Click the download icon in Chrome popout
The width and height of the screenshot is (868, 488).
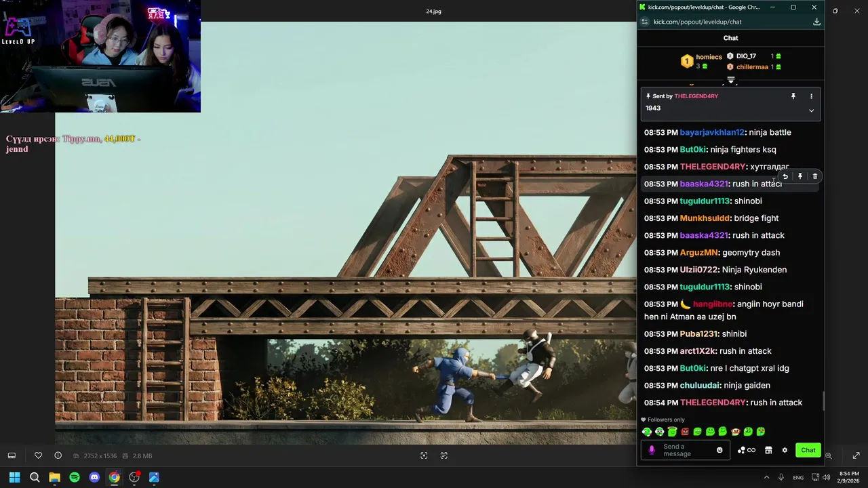pyautogui.click(x=816, y=22)
